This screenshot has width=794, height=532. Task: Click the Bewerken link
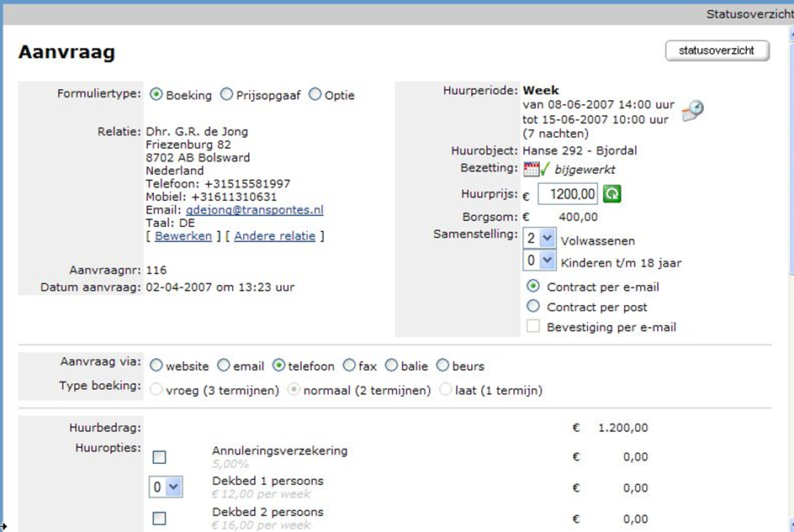[x=183, y=236]
